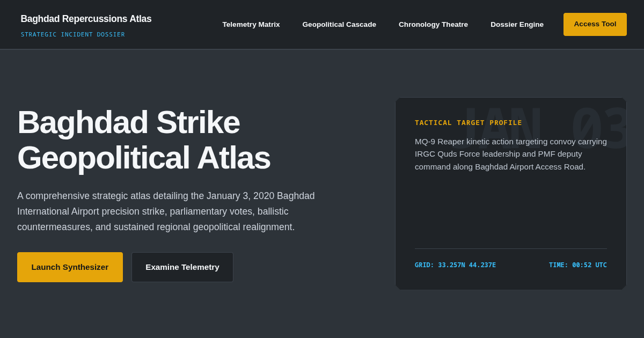This screenshot has width=644, height=338.
Task: Open the Telemetry Matrix nav item
Action: coord(251,25)
